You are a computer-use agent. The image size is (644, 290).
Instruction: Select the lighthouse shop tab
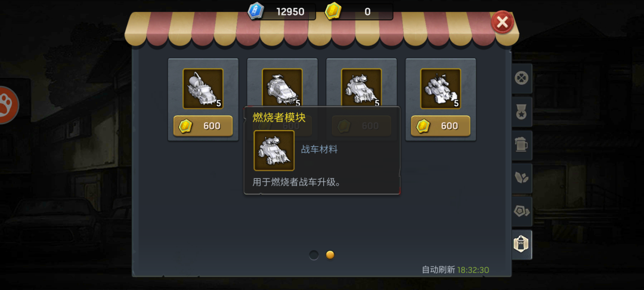(522, 245)
